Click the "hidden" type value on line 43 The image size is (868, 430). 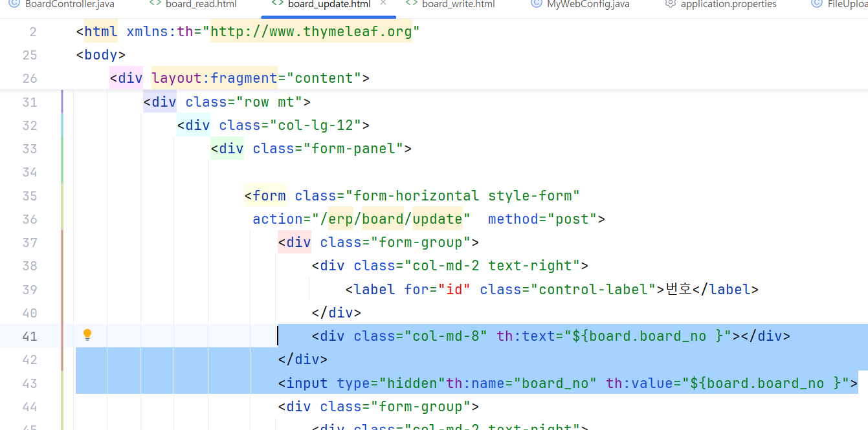[x=412, y=383]
